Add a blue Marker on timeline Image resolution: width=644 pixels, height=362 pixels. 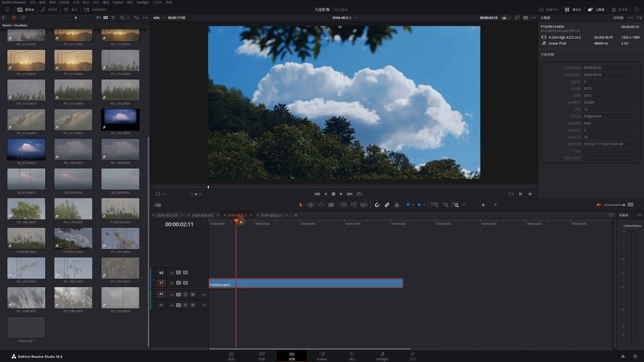(x=419, y=205)
